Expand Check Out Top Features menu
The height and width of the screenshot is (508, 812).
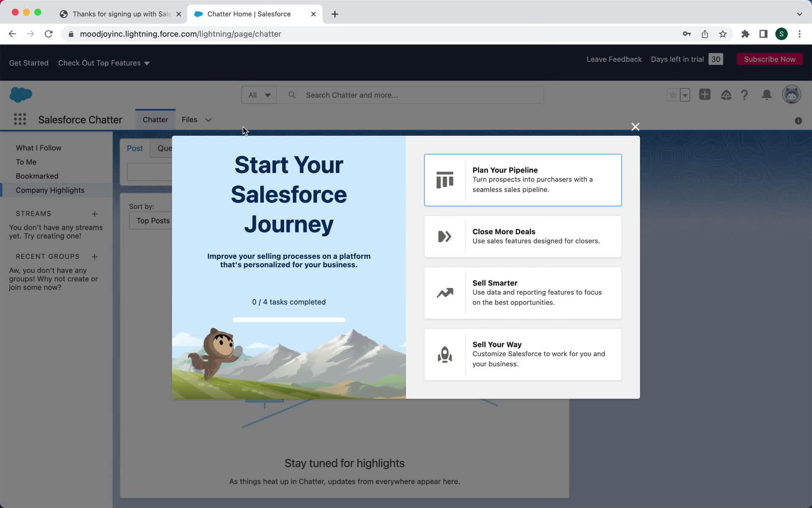[104, 63]
